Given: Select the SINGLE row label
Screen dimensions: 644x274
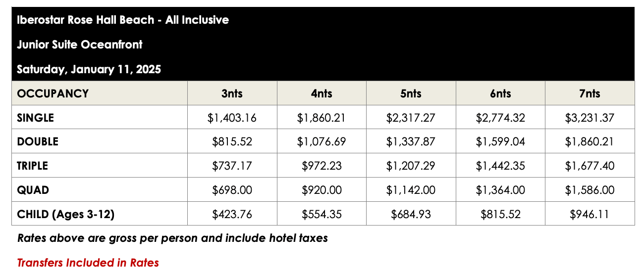Looking at the screenshot, I should [35, 118].
